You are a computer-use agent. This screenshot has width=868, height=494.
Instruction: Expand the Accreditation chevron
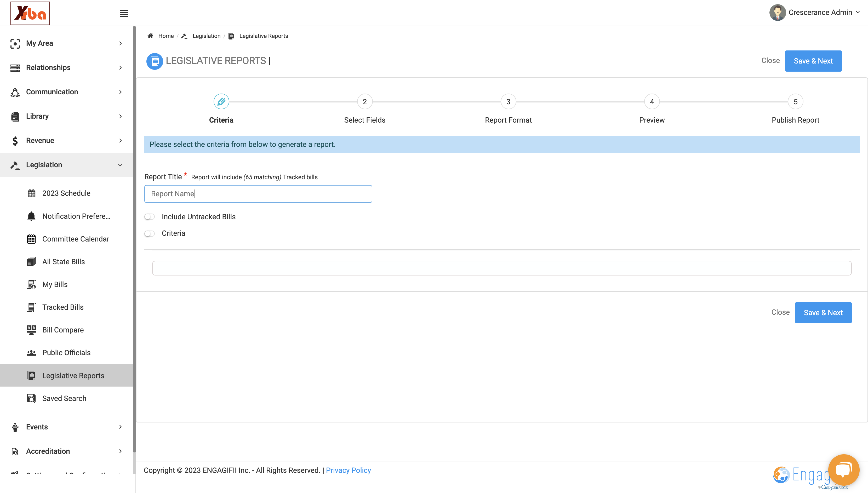[121, 451]
